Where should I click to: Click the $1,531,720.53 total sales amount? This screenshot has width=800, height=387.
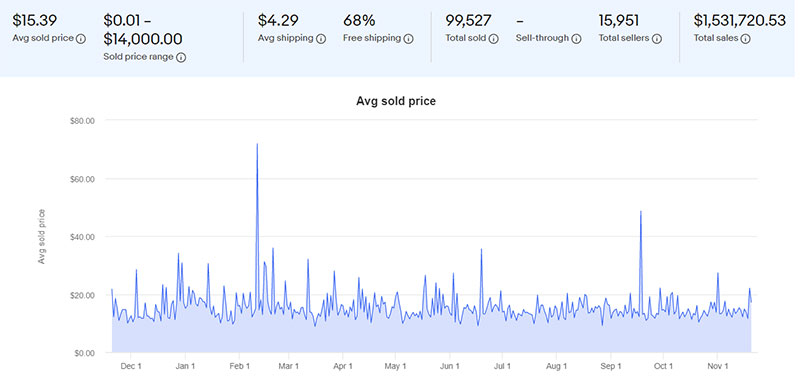point(739,21)
